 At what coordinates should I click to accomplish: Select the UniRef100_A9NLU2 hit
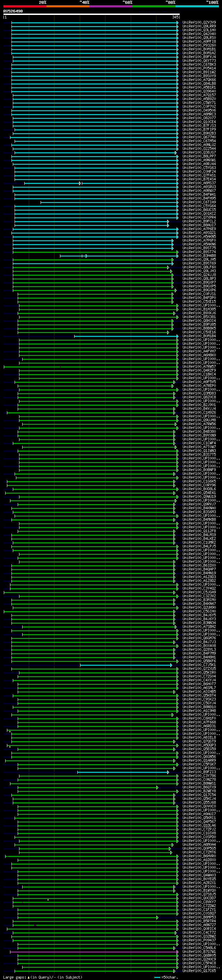coord(199,145)
